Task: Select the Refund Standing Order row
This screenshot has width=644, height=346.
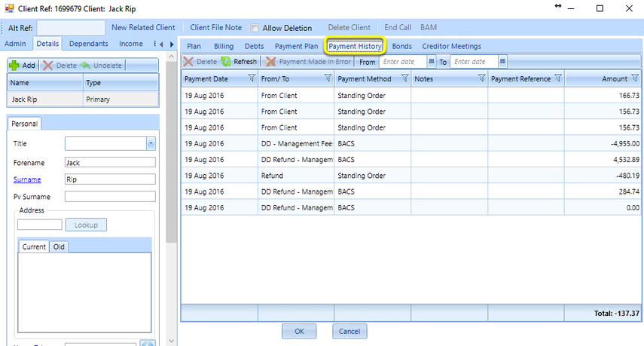Action: coord(411,176)
